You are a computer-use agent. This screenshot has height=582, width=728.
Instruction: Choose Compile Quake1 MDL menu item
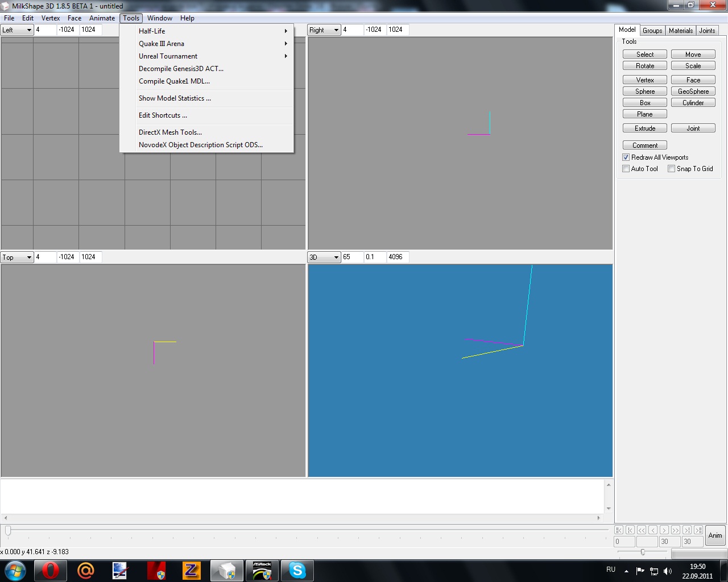tap(207, 81)
